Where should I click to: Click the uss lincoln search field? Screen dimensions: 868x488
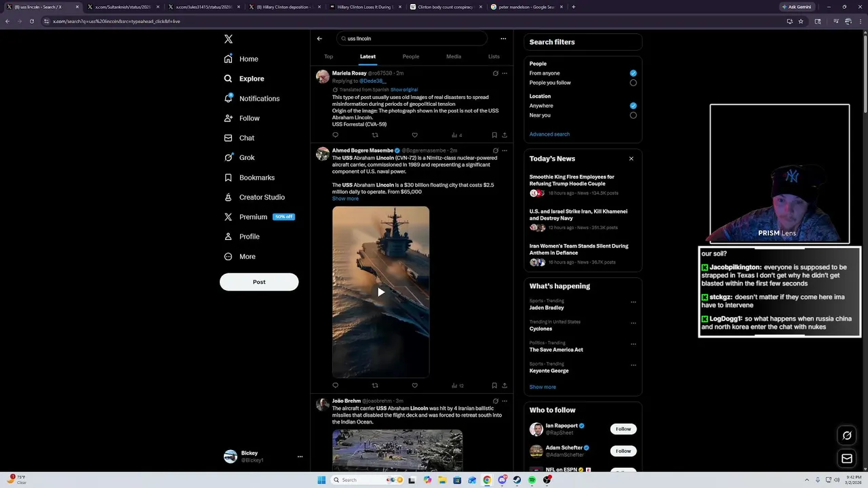click(x=412, y=39)
